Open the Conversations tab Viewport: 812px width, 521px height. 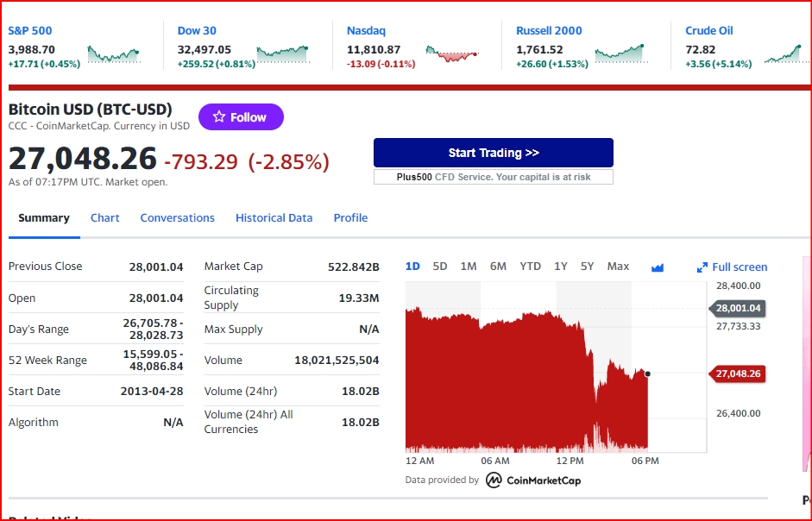click(177, 218)
